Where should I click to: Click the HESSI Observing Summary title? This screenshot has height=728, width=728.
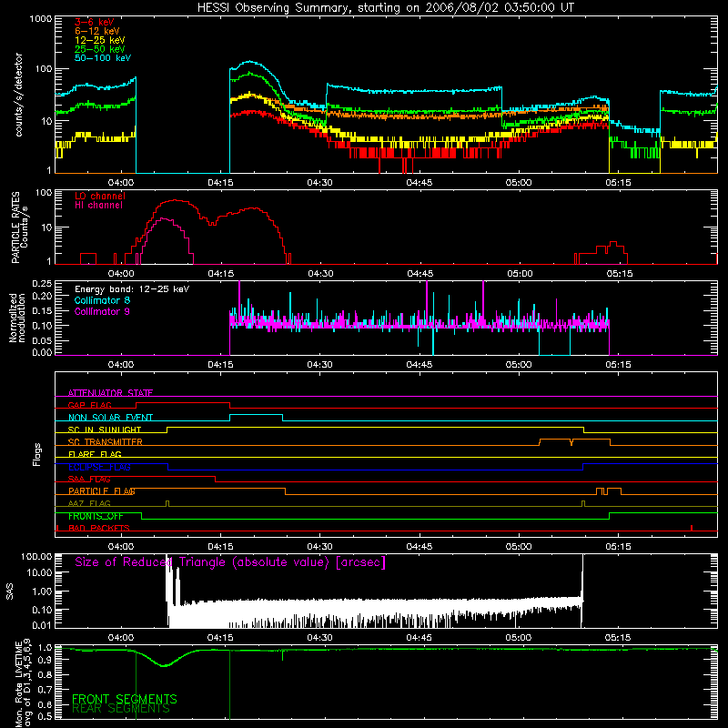click(x=385, y=8)
